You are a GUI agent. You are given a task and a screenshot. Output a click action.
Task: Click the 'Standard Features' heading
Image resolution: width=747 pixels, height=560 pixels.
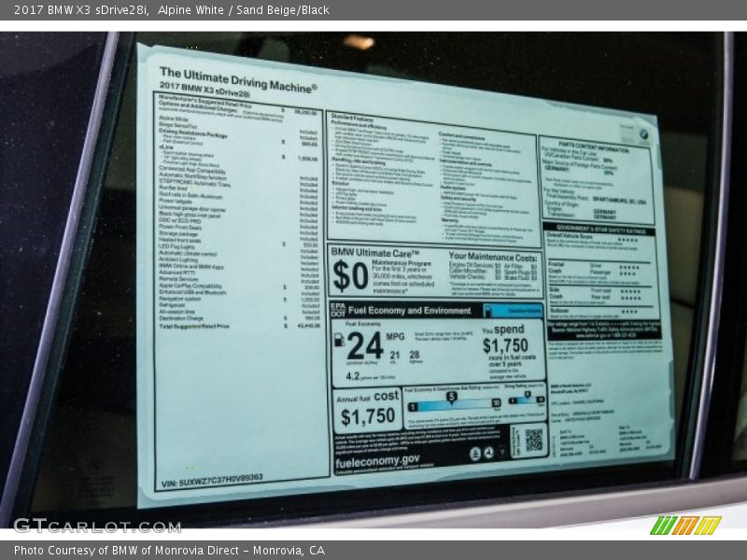click(x=352, y=118)
